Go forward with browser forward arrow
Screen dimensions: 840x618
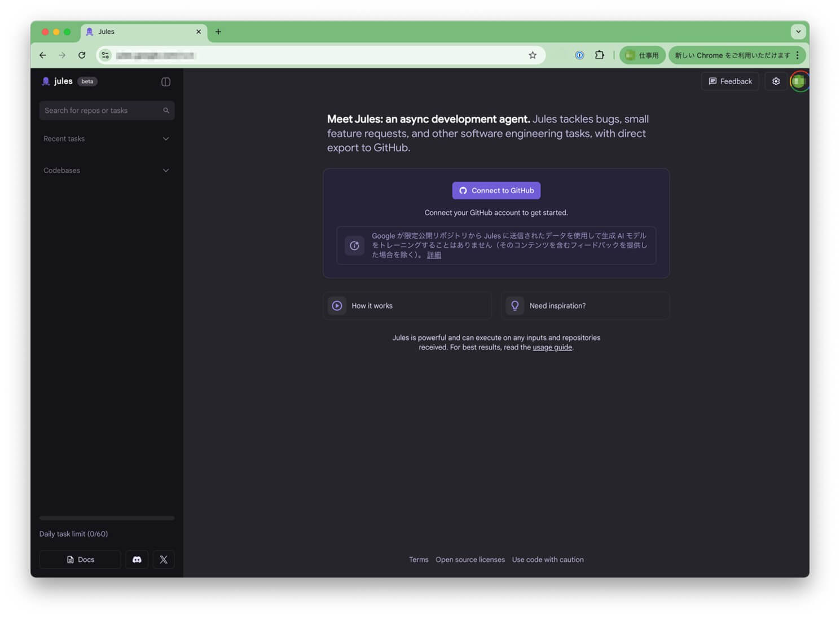(x=62, y=55)
